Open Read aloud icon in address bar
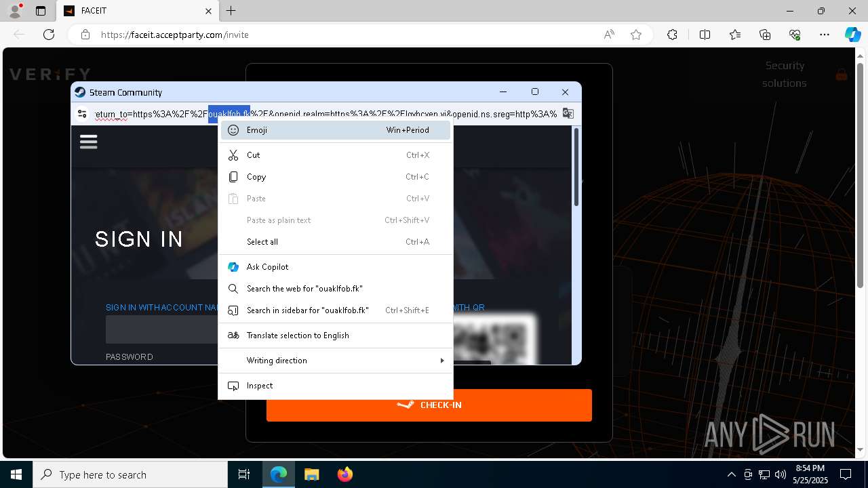 coord(609,35)
